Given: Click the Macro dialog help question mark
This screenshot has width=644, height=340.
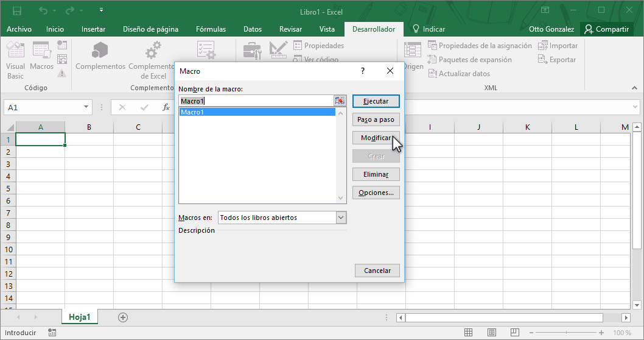Looking at the screenshot, I should pos(363,71).
